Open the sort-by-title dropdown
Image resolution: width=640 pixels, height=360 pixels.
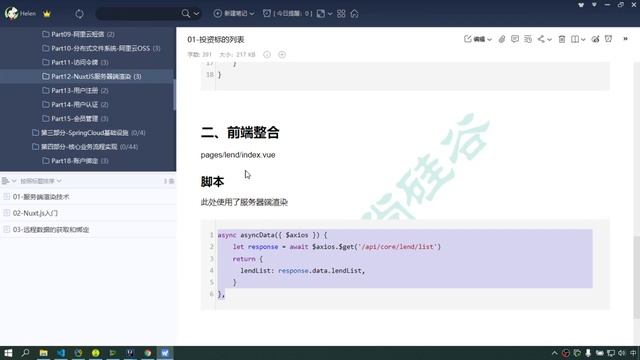(x=41, y=181)
